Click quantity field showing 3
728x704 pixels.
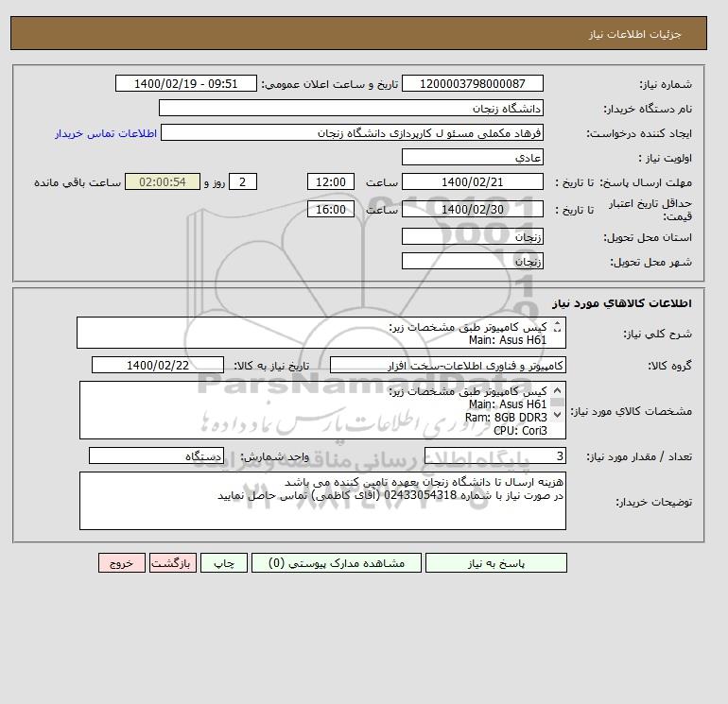[x=494, y=456]
